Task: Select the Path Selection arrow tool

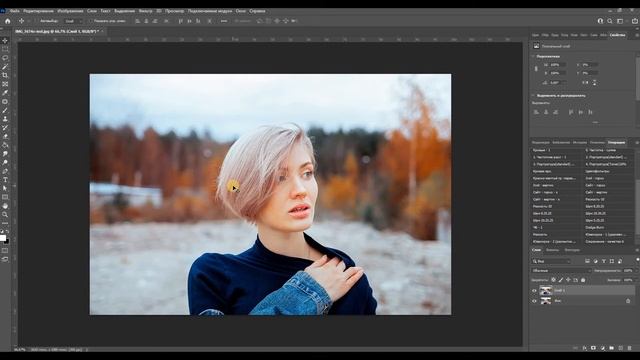Action: (5, 188)
